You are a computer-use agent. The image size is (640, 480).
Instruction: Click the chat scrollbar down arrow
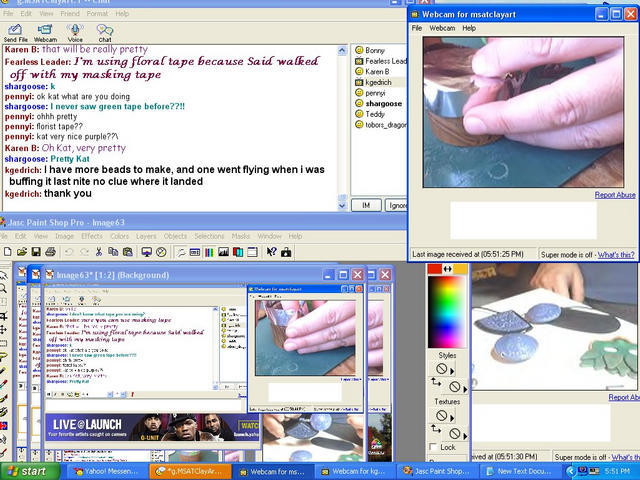coord(342,206)
